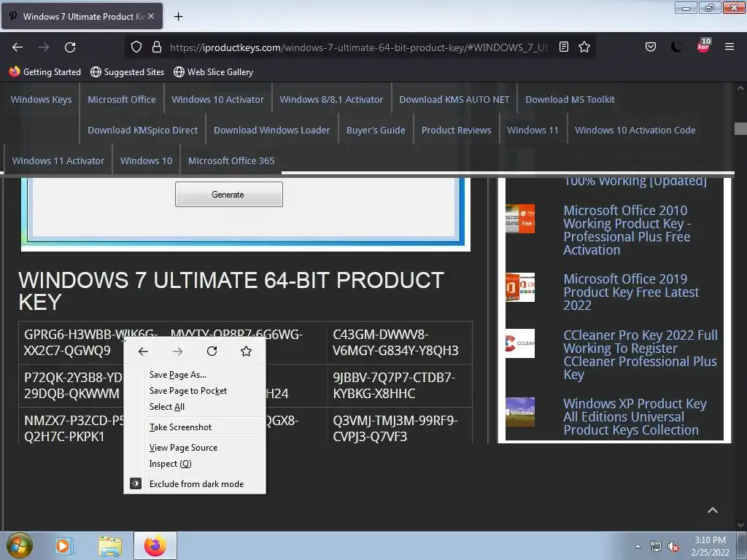
Task: Open Adblock Plus extension icon
Action: tap(704, 45)
